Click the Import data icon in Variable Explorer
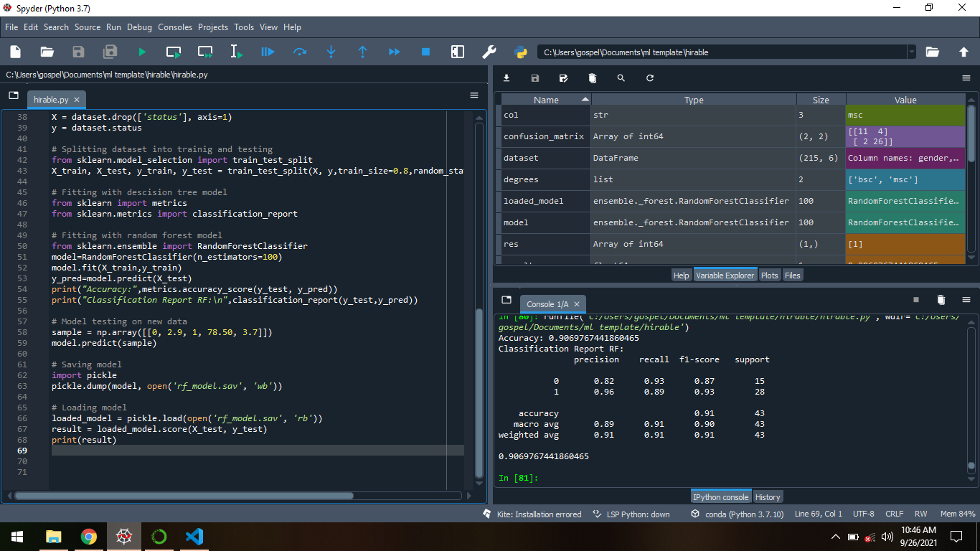This screenshot has height=551, width=980. point(507,78)
